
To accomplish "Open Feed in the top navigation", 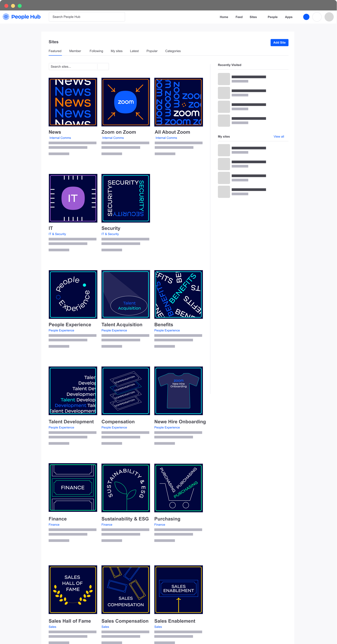I will [239, 17].
